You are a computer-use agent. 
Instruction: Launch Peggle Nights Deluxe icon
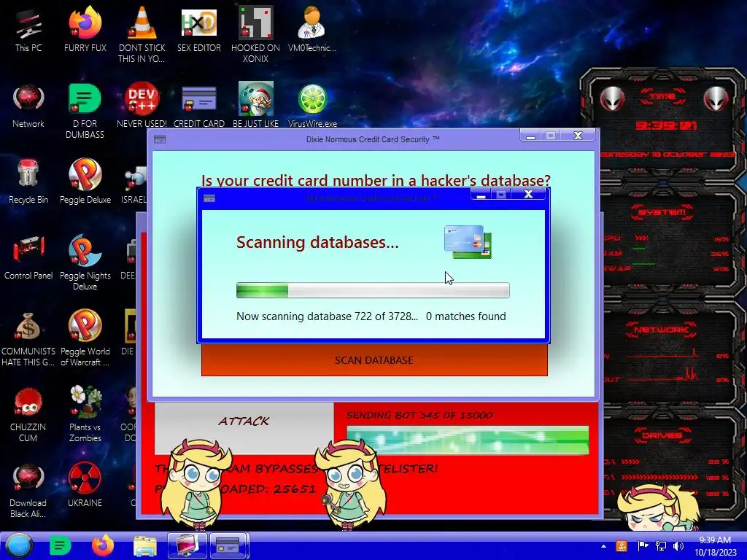(85, 262)
